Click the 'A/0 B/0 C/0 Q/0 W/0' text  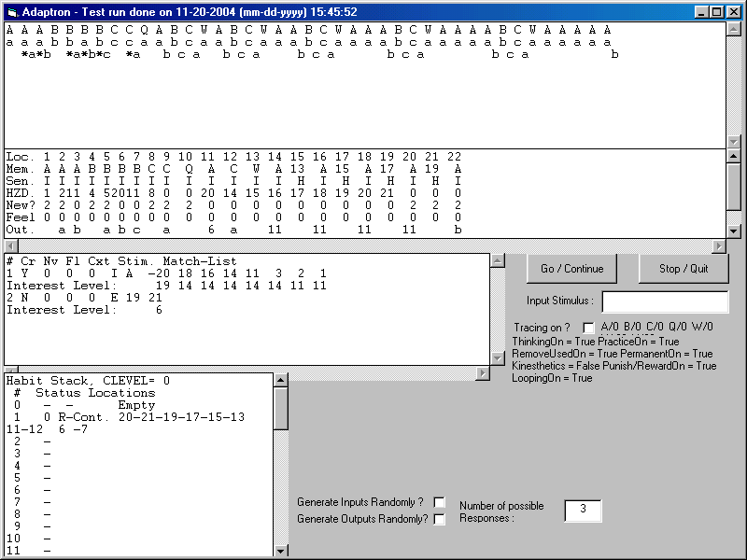(657, 327)
